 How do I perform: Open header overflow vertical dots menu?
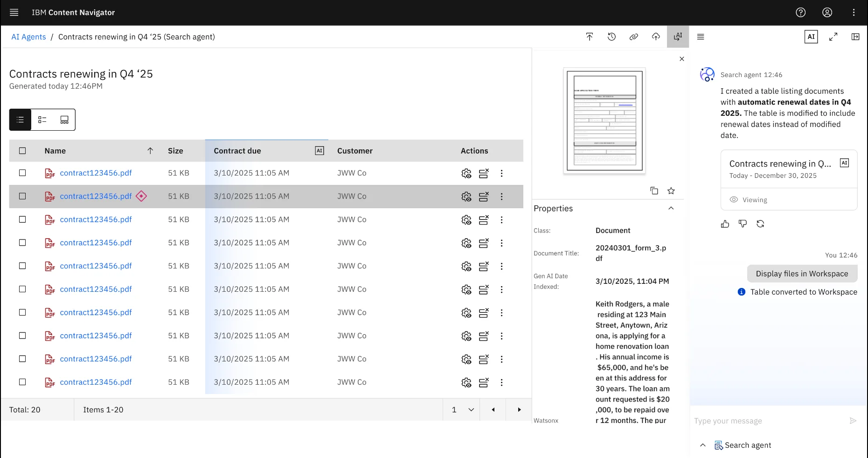[854, 13]
